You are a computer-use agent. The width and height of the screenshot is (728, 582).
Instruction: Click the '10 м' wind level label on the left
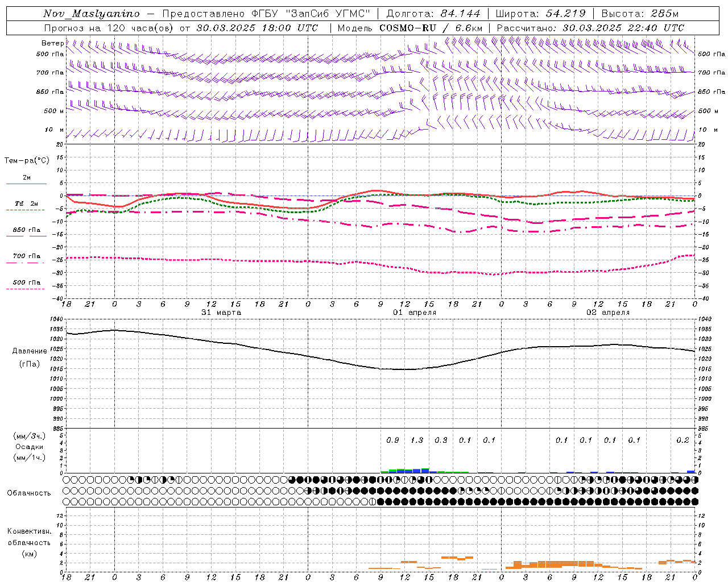tap(55, 130)
